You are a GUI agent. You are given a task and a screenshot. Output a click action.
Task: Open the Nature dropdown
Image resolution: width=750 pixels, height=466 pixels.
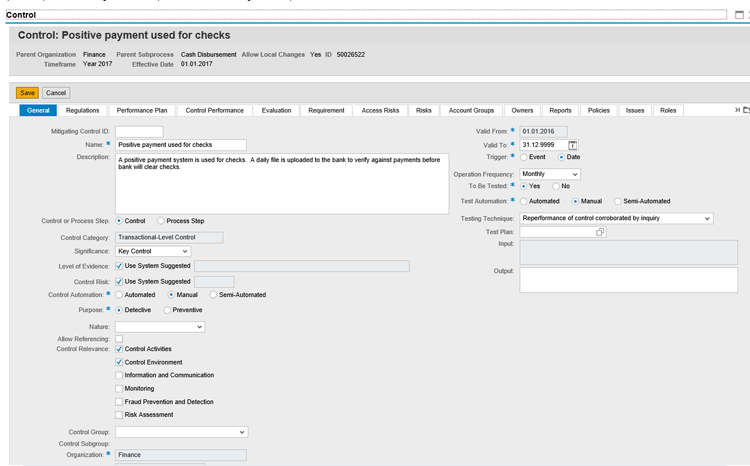click(199, 326)
